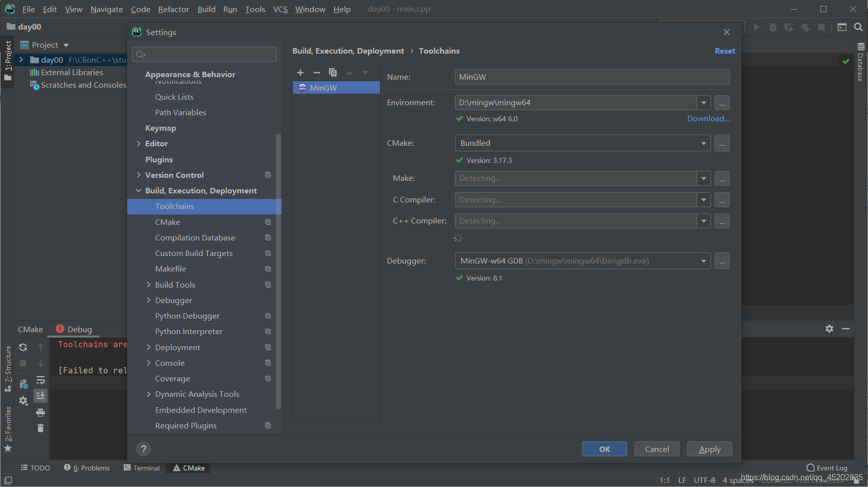
Task: Collapse Build, Execution, Deployment section
Action: [x=139, y=191]
